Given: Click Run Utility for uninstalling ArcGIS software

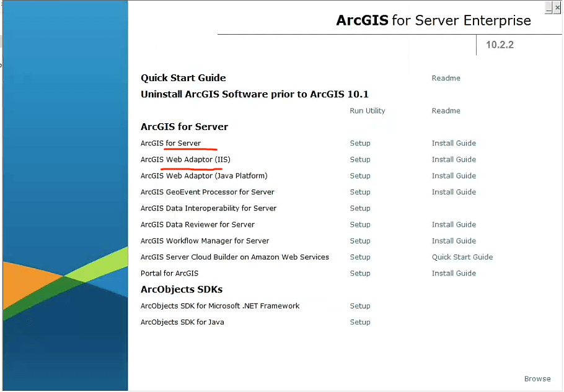Looking at the screenshot, I should tap(367, 111).
